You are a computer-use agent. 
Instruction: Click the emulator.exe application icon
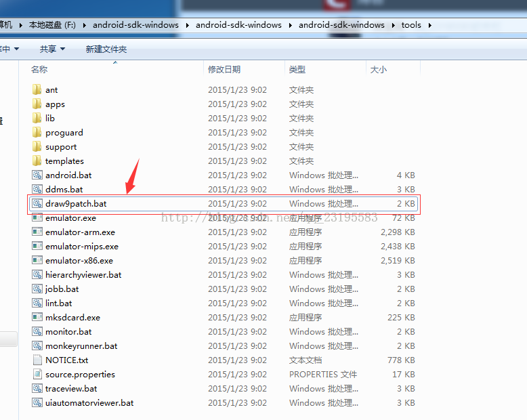tap(37, 217)
